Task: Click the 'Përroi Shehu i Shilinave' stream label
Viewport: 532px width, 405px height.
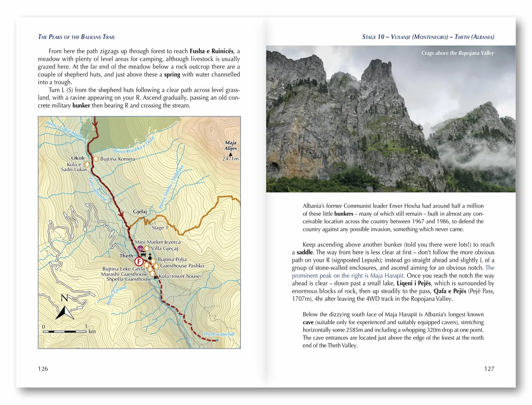Action: click(x=171, y=187)
